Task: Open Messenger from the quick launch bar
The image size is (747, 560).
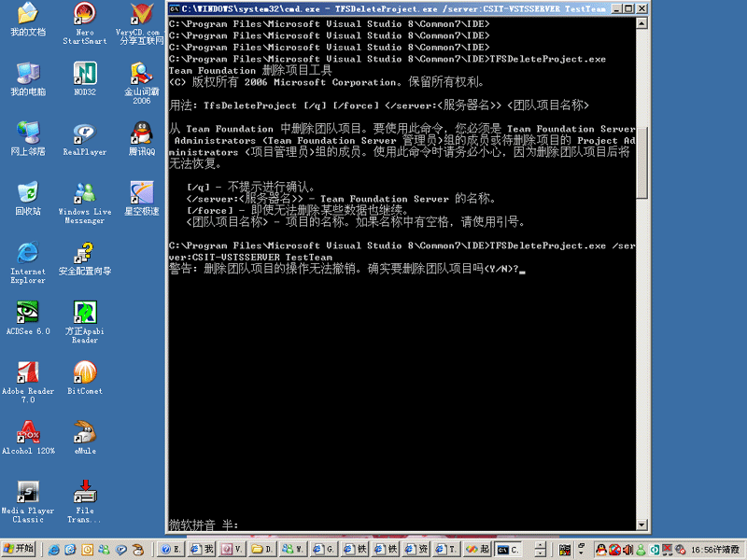Action: [104, 550]
